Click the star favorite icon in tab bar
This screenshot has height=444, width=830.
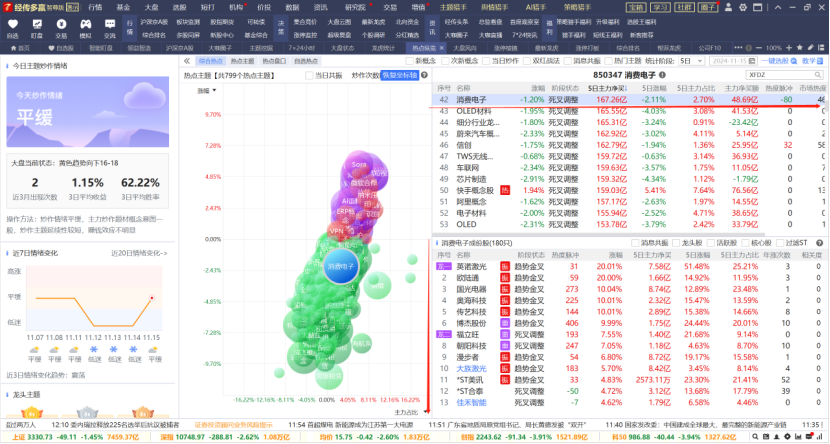pos(800,48)
